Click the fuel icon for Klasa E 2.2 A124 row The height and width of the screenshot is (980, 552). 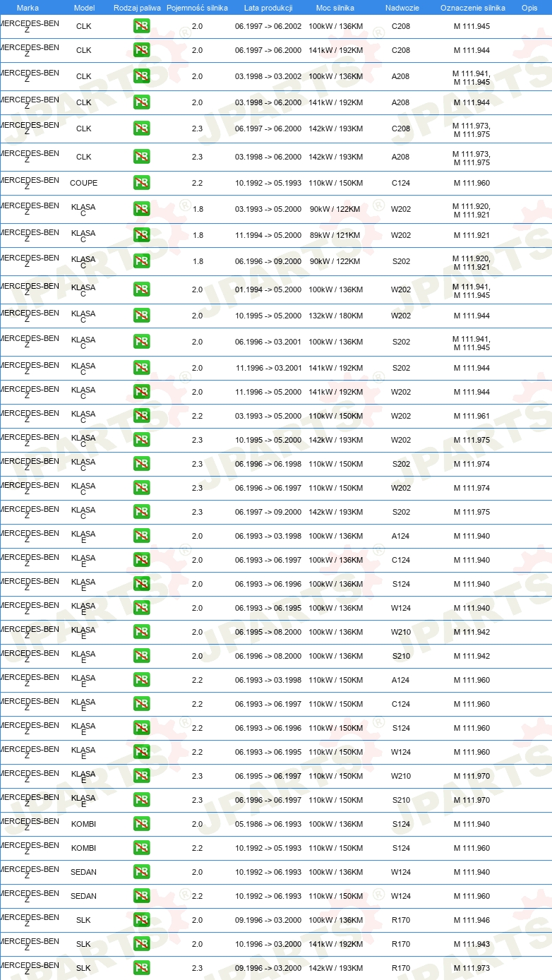[141, 680]
